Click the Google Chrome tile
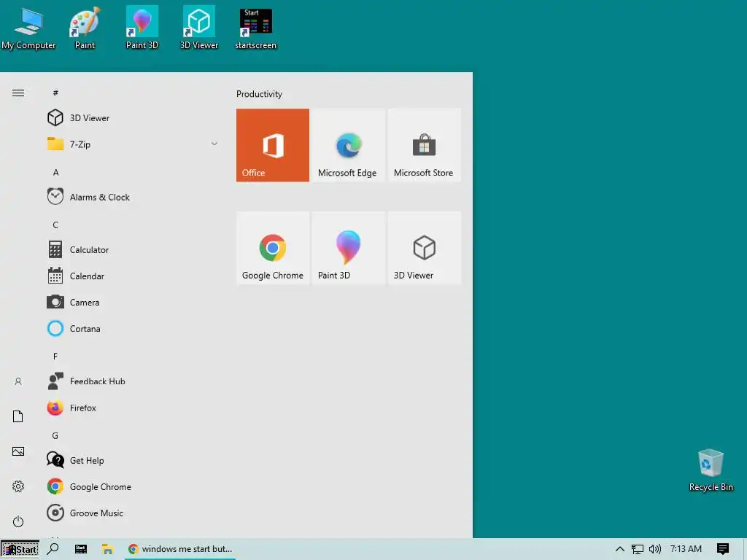 273,248
